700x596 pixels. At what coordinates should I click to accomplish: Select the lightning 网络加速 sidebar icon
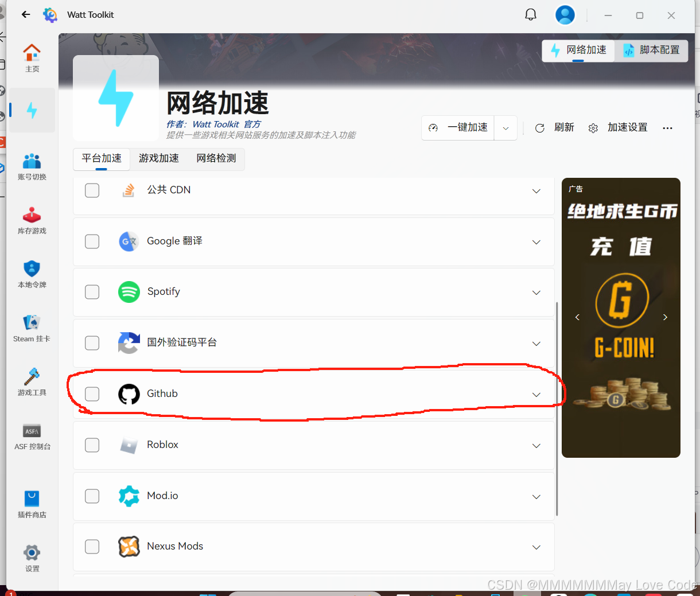pyautogui.click(x=32, y=110)
